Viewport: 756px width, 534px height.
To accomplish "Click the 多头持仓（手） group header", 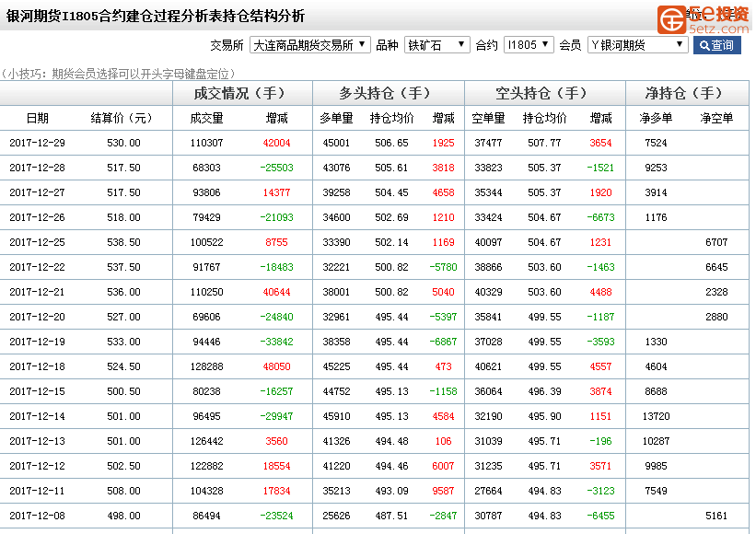I will pos(388,93).
